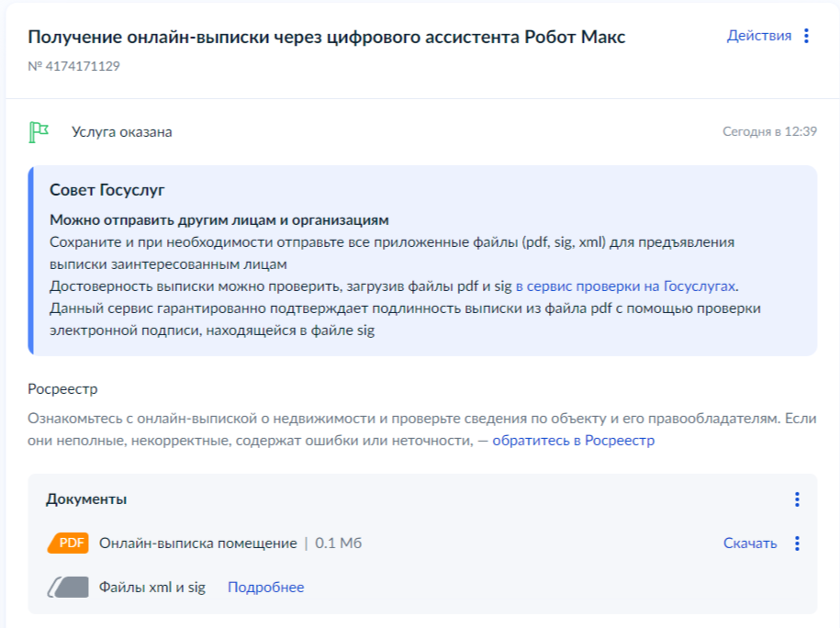
Task: Click the green flag status icon
Action: click(x=39, y=132)
